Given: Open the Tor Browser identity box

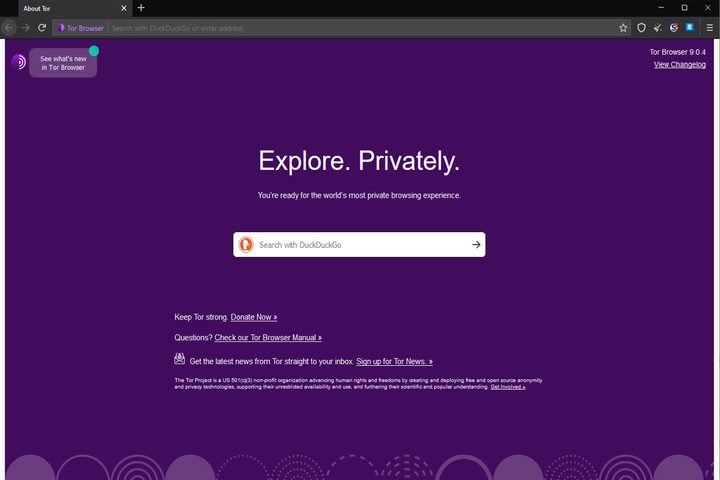Looking at the screenshot, I should point(81,28).
